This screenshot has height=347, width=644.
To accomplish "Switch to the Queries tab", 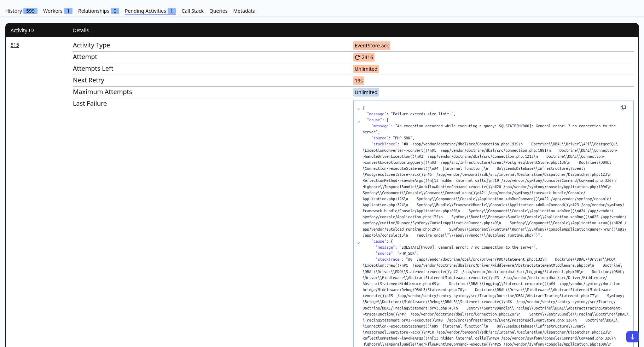I will tap(218, 11).
